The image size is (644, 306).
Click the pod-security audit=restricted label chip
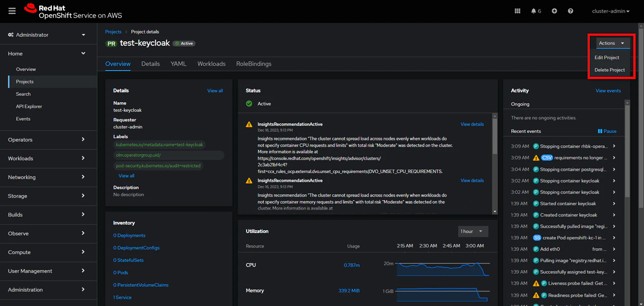[x=158, y=166]
